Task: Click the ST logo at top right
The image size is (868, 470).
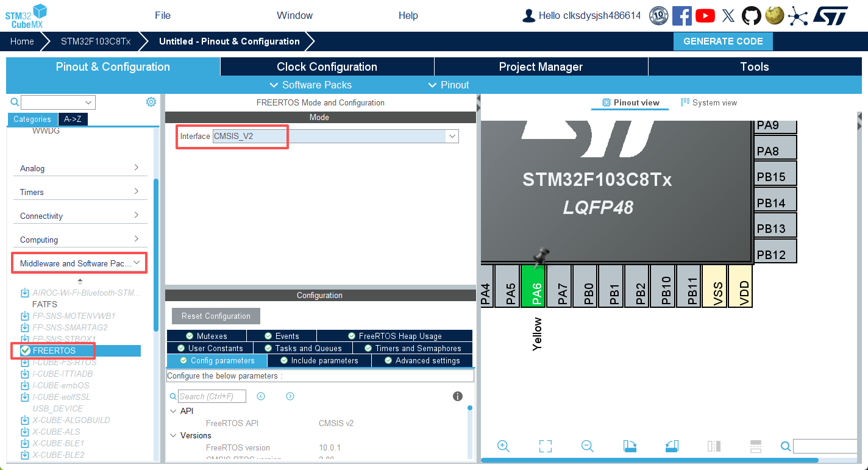Action: click(830, 16)
